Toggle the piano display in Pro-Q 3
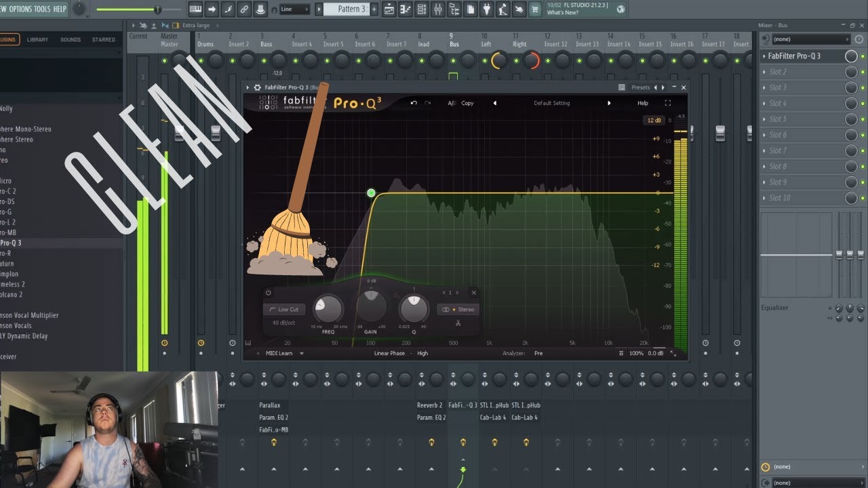868x488 pixels. (248, 343)
